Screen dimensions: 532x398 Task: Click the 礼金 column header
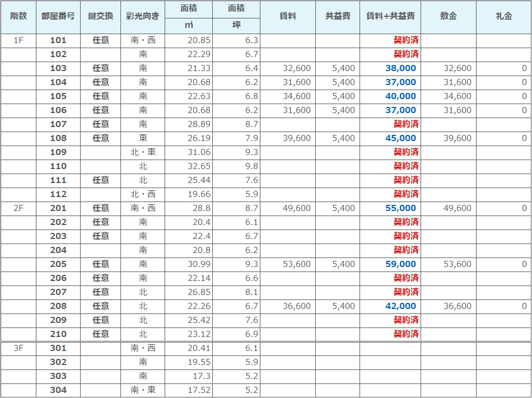[x=504, y=16]
